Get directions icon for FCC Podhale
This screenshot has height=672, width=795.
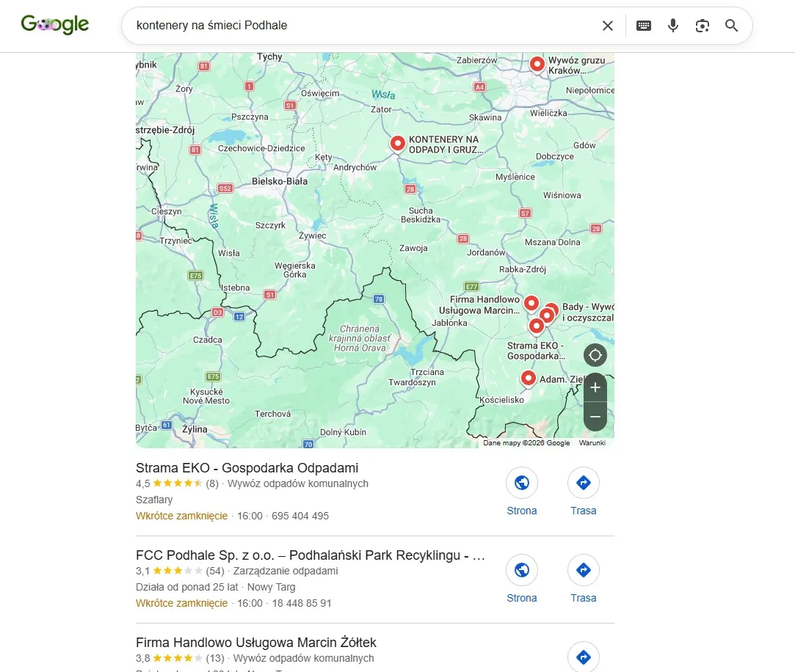pyautogui.click(x=583, y=570)
